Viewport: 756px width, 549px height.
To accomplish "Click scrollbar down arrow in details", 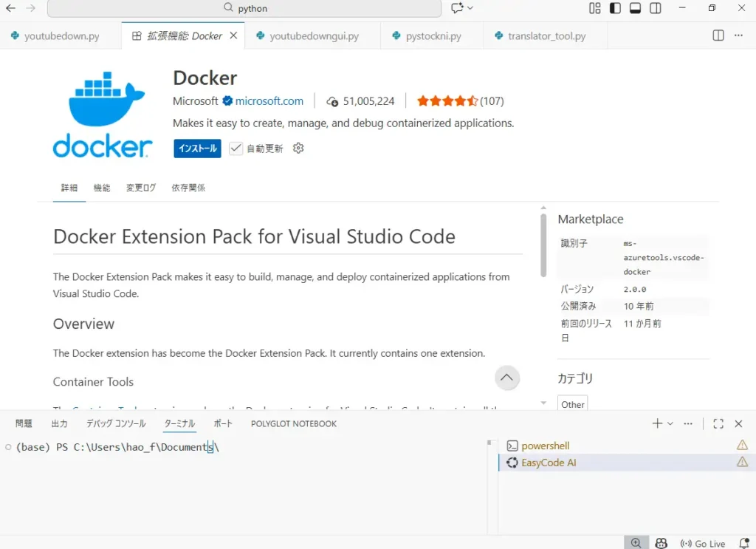I will point(543,403).
